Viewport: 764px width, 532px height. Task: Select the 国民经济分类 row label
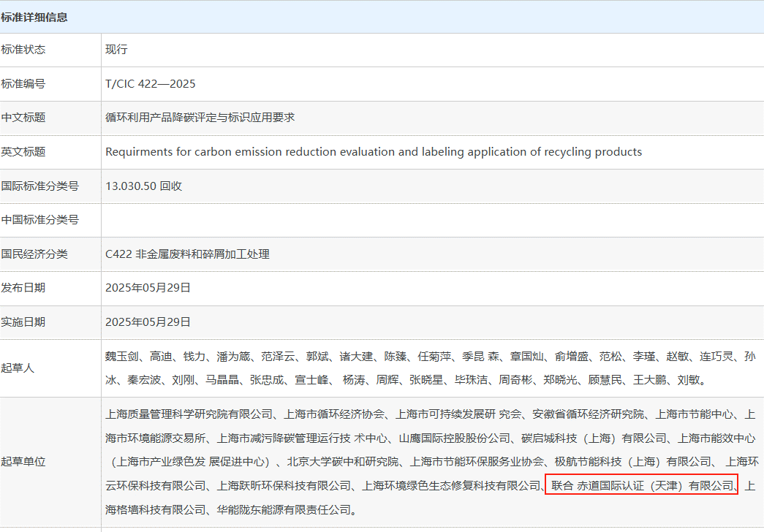pos(34,254)
